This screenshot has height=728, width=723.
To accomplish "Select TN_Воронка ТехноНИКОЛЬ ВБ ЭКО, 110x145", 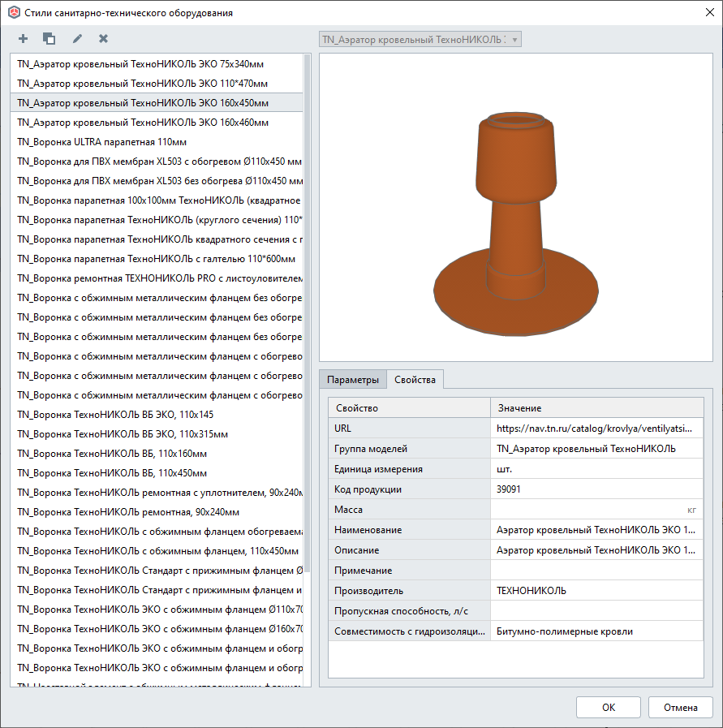I will click(x=157, y=415).
